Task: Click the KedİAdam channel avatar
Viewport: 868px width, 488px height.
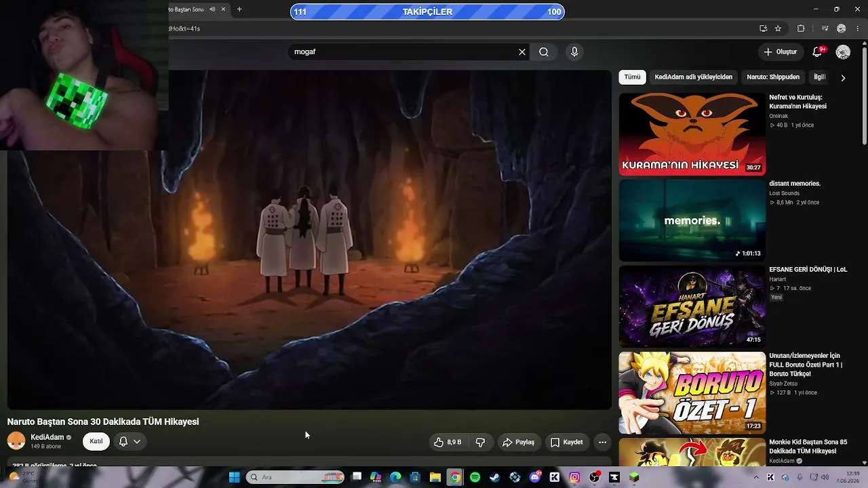Action: pyautogui.click(x=16, y=441)
